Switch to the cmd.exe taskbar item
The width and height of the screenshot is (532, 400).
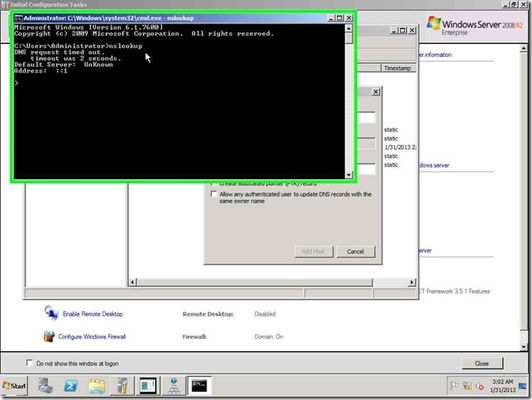pos(199,386)
